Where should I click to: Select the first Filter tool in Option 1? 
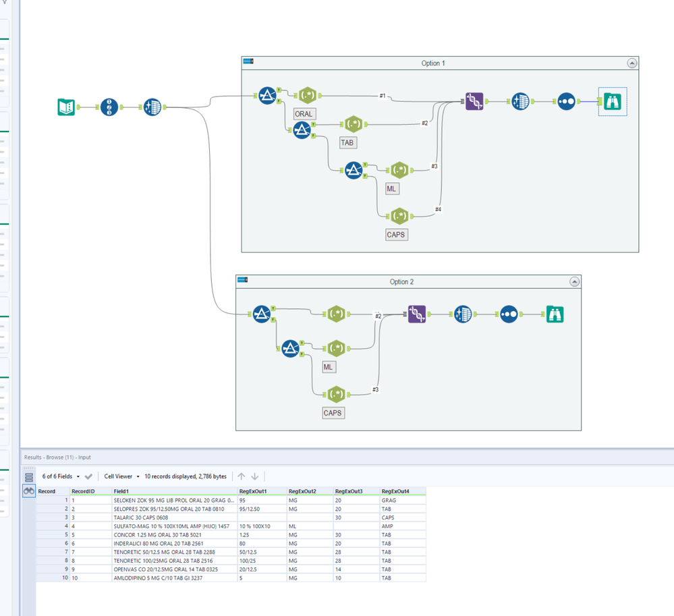point(267,95)
